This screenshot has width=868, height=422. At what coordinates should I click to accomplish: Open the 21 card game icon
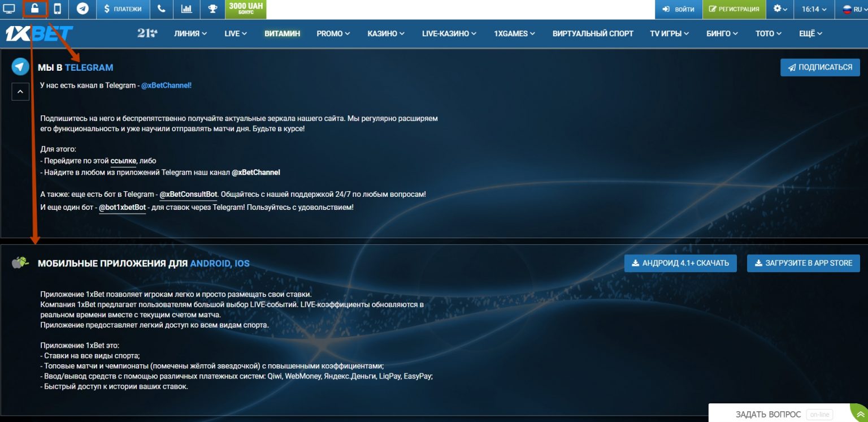point(147,33)
